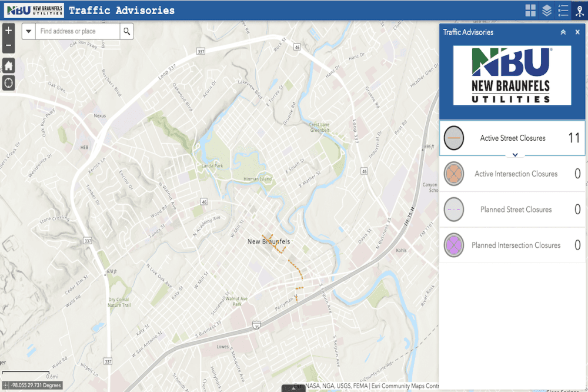Viewport: 588px width, 392px height.
Task: Click the New Braunfels city label
Action: (x=269, y=241)
